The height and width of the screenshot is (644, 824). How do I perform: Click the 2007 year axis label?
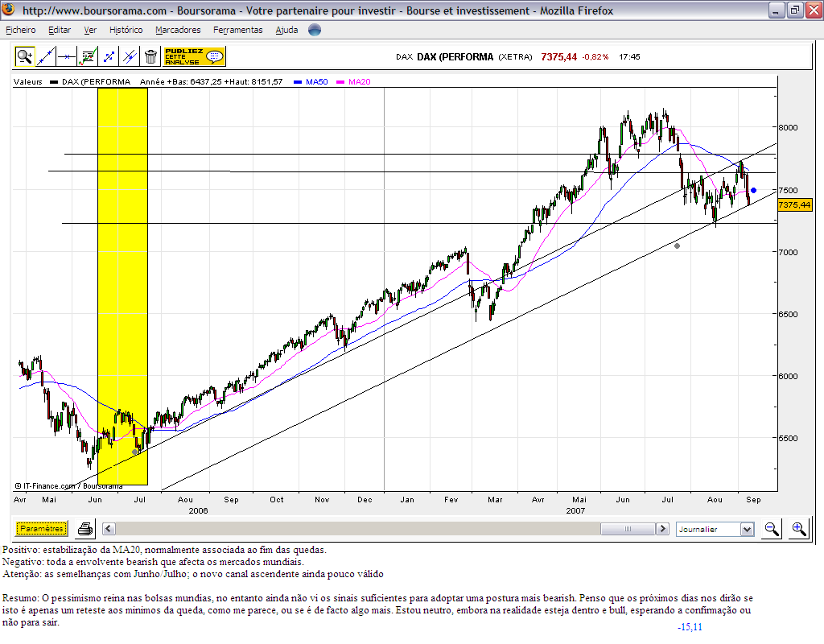click(x=575, y=510)
